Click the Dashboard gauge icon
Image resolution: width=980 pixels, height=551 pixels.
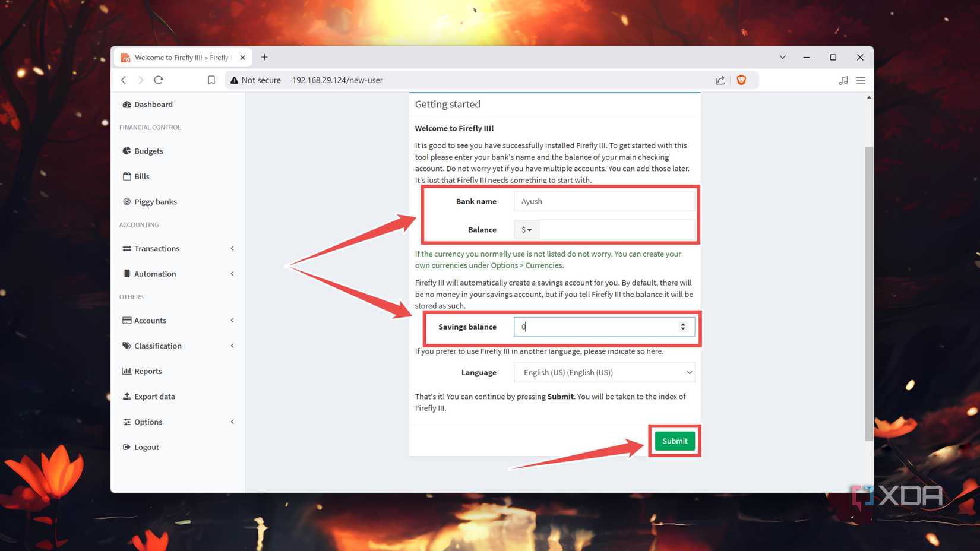tap(127, 104)
